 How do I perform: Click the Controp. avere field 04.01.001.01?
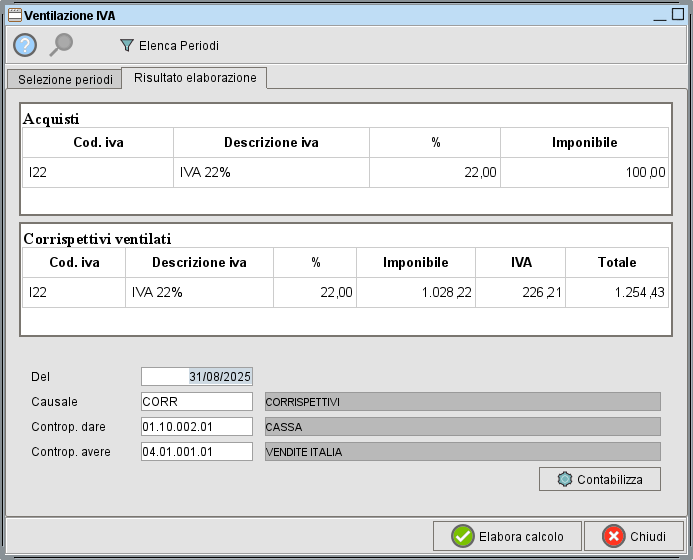point(197,452)
